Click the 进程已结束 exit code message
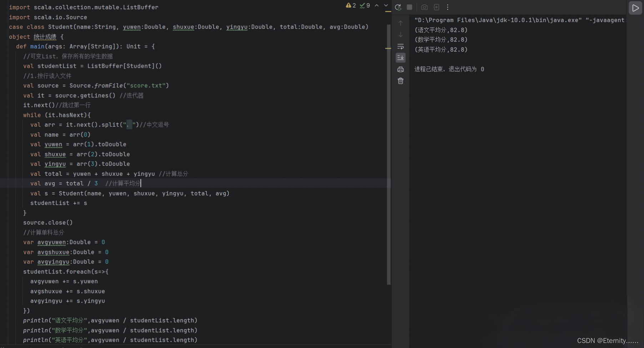 449,69
